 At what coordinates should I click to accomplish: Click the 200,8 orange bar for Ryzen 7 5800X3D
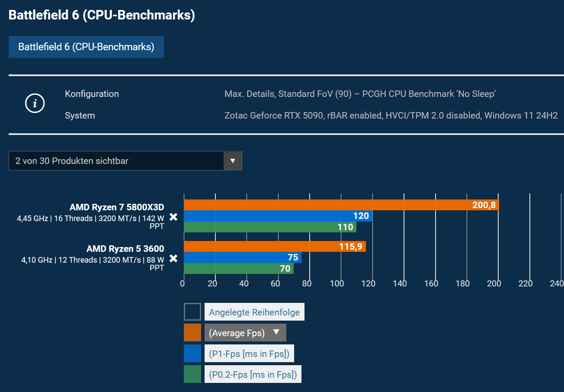[x=341, y=205]
